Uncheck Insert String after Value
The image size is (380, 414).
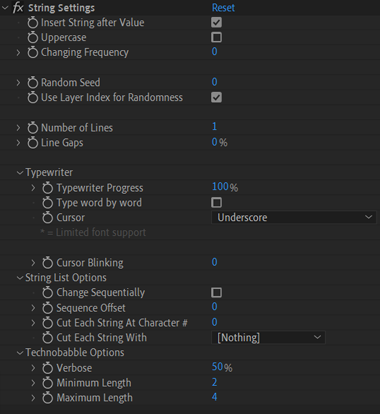(216, 22)
